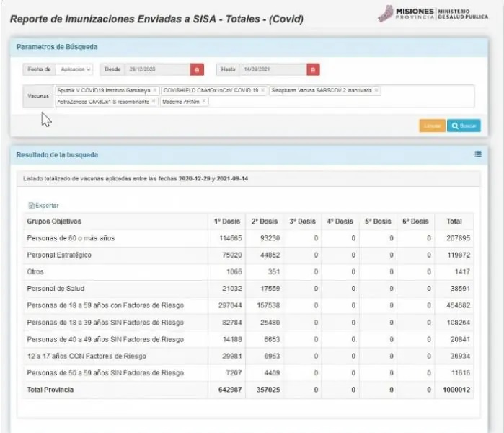Click the Parametros de Búsqueda panel heading
The width and height of the screenshot is (504, 433).
tap(57, 47)
